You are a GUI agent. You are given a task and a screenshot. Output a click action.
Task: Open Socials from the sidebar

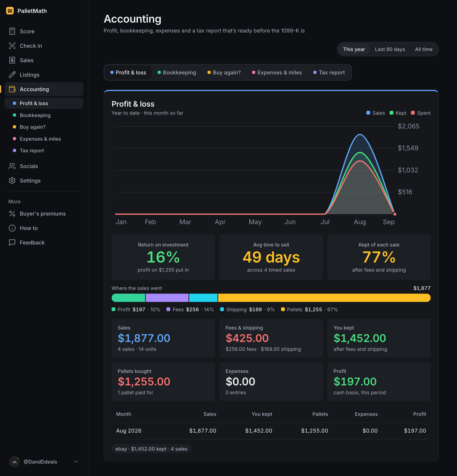click(44, 166)
